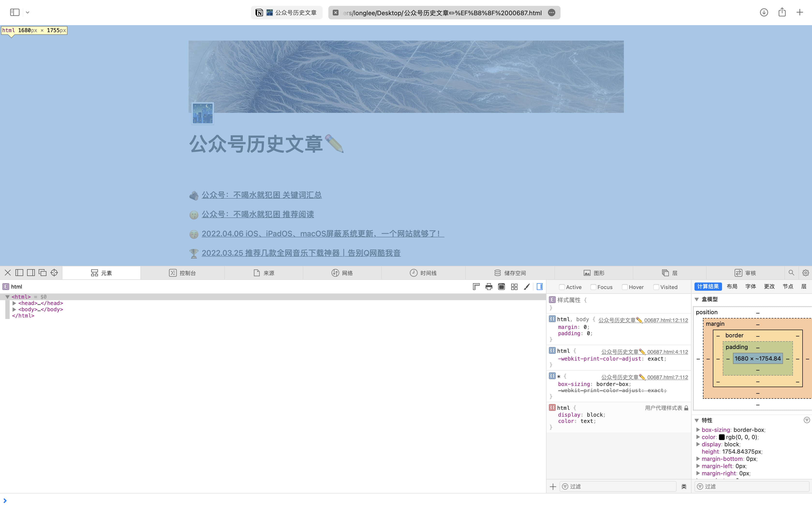Collapse the 盒模型 section
812x507 pixels.
pyautogui.click(x=697, y=299)
